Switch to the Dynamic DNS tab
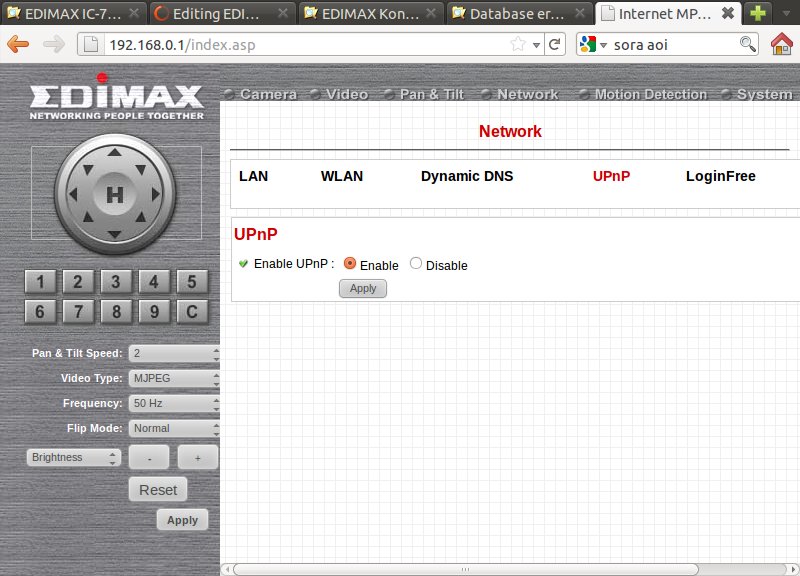 point(467,176)
